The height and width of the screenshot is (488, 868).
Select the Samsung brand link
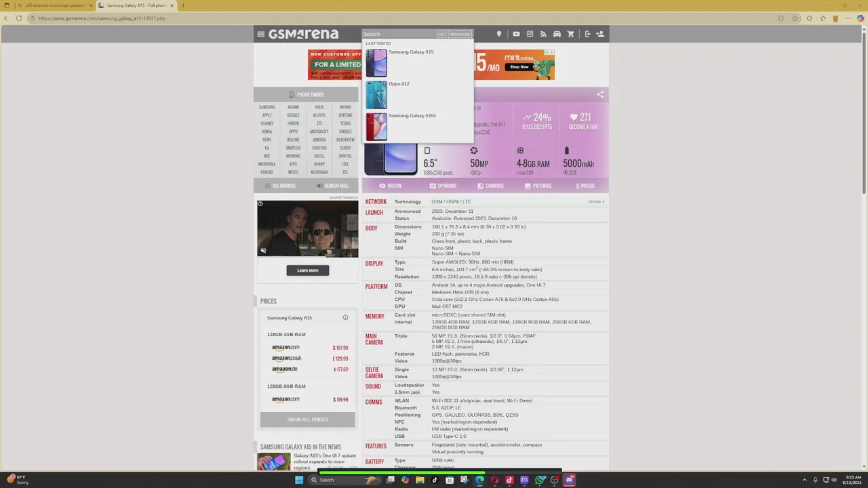[x=267, y=107]
